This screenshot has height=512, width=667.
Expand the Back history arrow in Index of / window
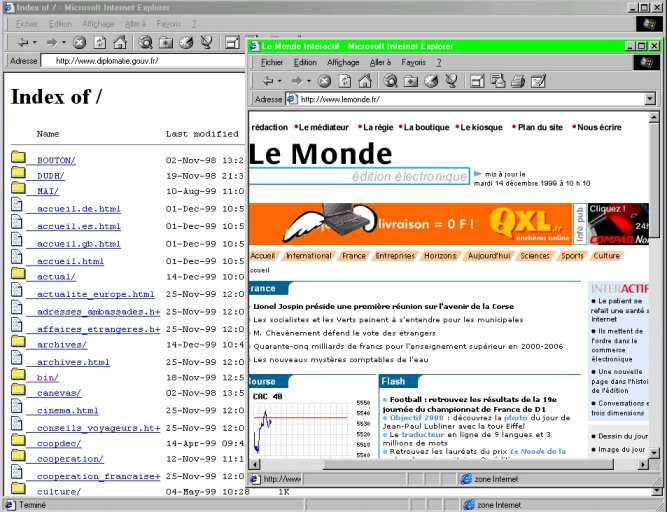pos(34,42)
